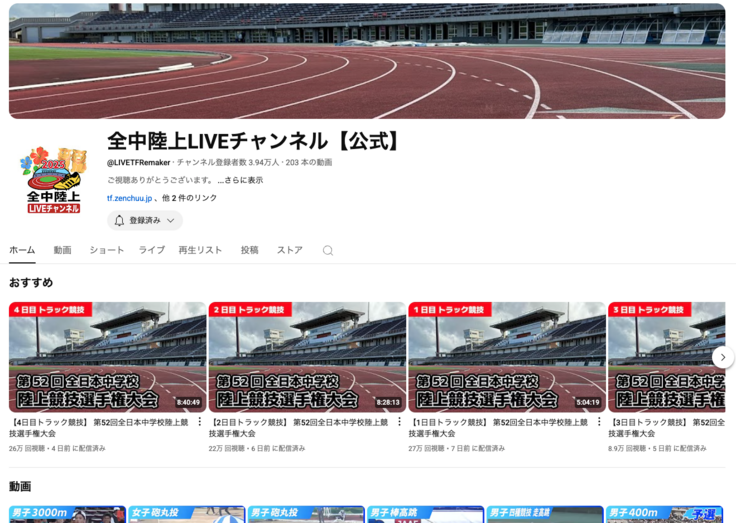Open the 男子3000m video thumbnail

pos(67,515)
